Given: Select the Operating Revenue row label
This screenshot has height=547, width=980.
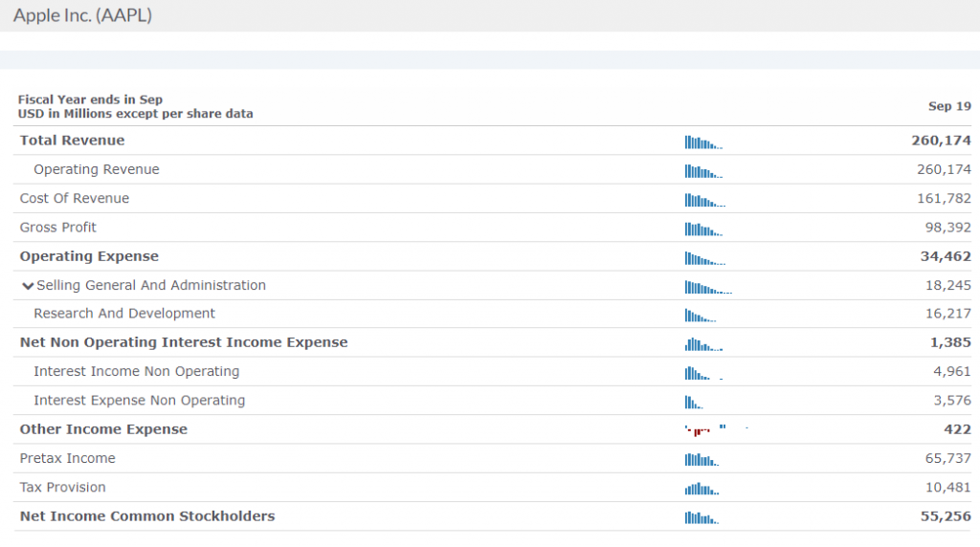Looking at the screenshot, I should pyautogui.click(x=97, y=169).
